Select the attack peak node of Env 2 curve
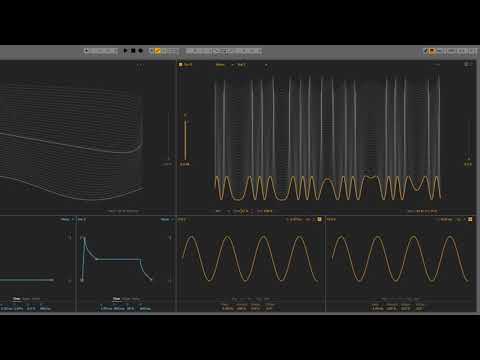 click(x=84, y=238)
